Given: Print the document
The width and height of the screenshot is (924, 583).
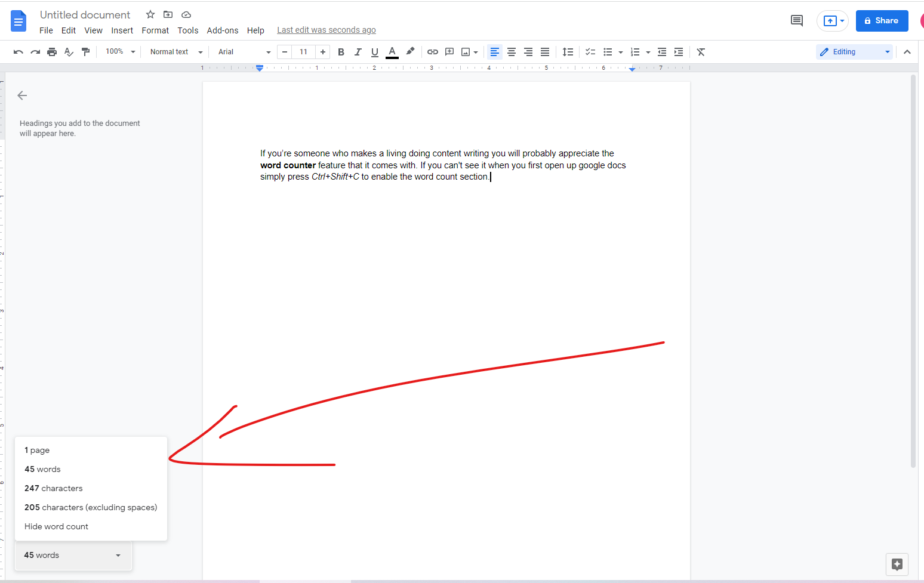Looking at the screenshot, I should coord(52,52).
